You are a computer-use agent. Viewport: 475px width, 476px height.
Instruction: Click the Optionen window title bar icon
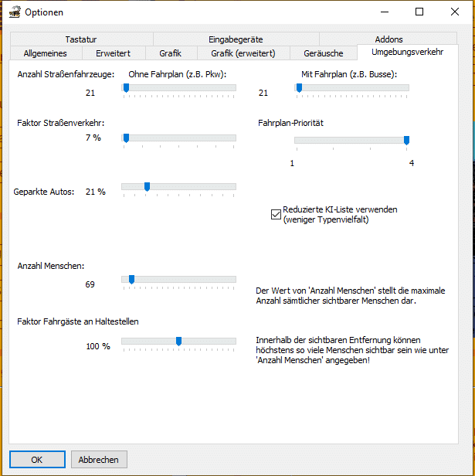point(13,12)
